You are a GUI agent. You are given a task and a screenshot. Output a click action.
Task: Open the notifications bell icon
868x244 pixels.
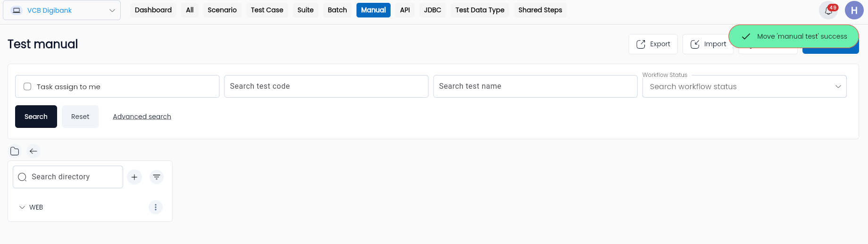tap(828, 10)
